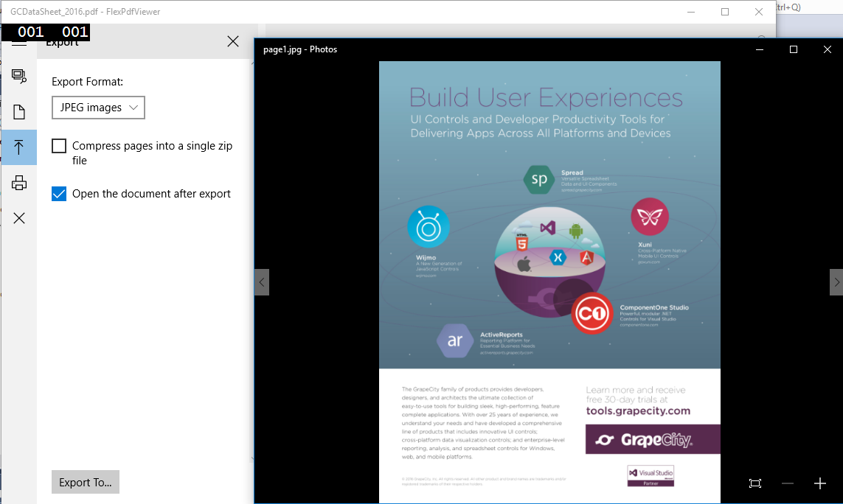Close the Export panel with its X
Viewport: 843px width, 504px height.
click(233, 42)
